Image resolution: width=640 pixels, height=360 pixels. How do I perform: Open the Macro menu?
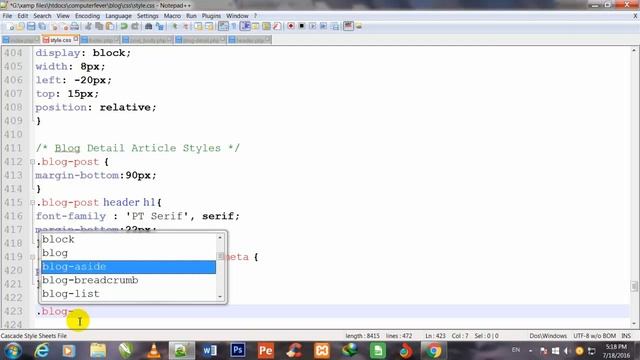172,16
